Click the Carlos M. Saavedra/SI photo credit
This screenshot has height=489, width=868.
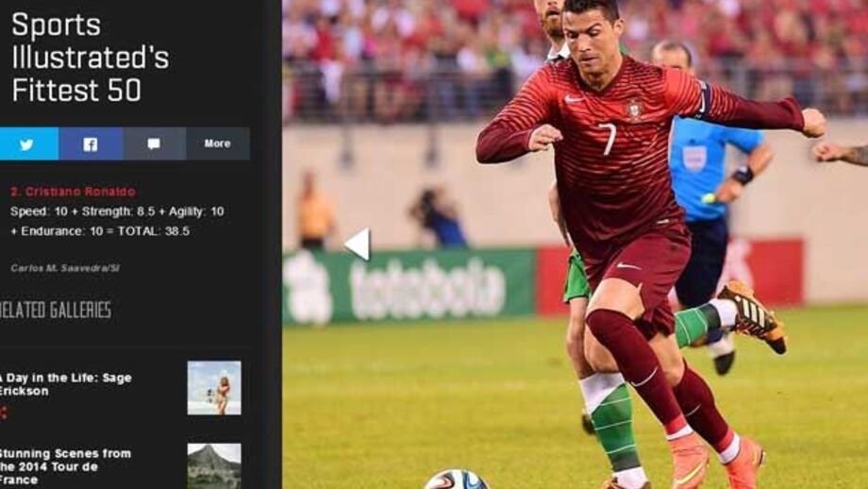[65, 268]
